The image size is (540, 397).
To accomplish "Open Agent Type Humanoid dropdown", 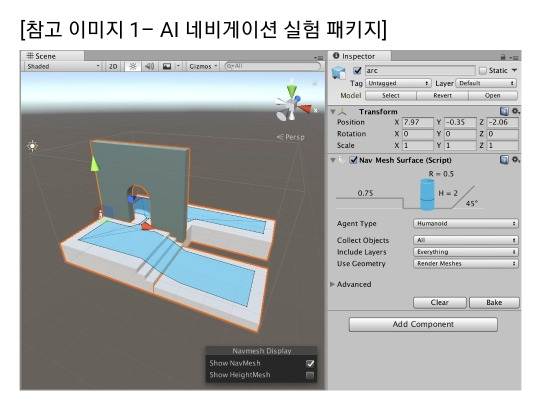I will [466, 223].
